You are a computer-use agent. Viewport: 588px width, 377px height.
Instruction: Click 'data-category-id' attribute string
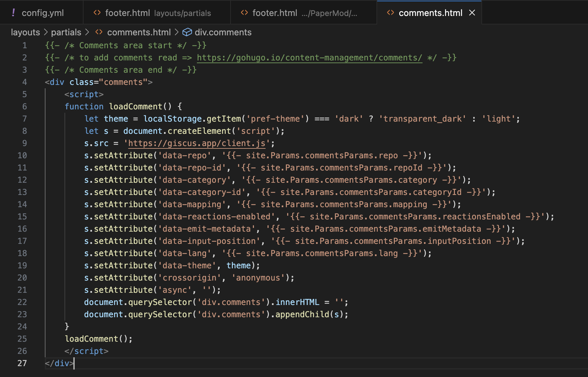(x=202, y=192)
